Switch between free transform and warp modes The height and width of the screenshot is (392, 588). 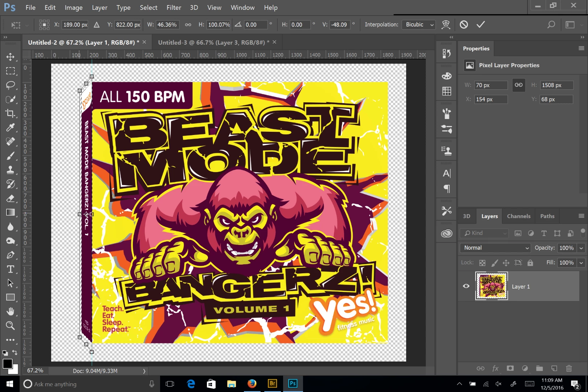(x=446, y=25)
